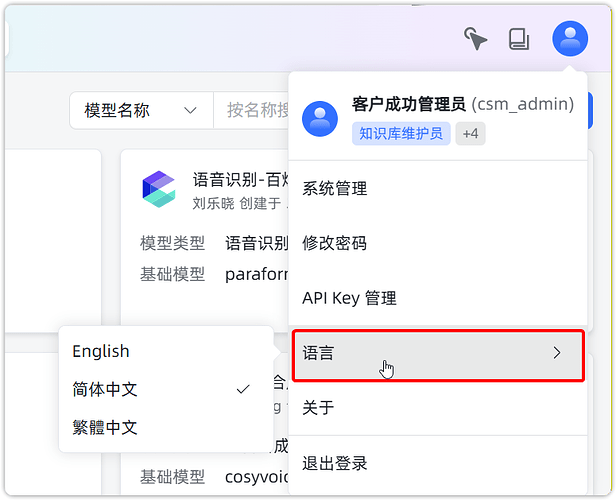
Task: Expand the +4 additional roles badge
Action: click(470, 133)
